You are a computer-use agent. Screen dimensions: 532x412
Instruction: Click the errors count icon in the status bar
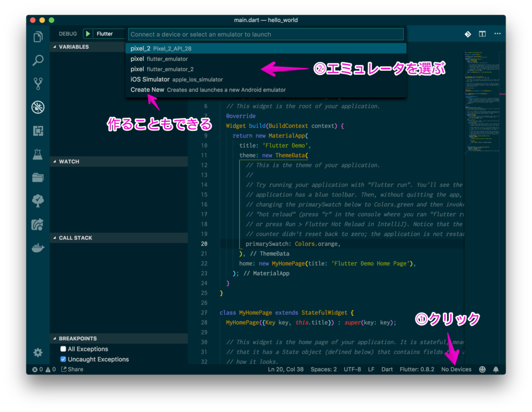[x=37, y=369]
